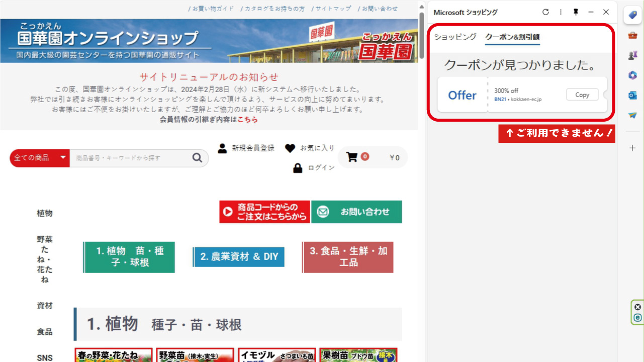The image size is (644, 362).
Task: Open 果樹苗 product thumbnail
Action: click(x=358, y=355)
